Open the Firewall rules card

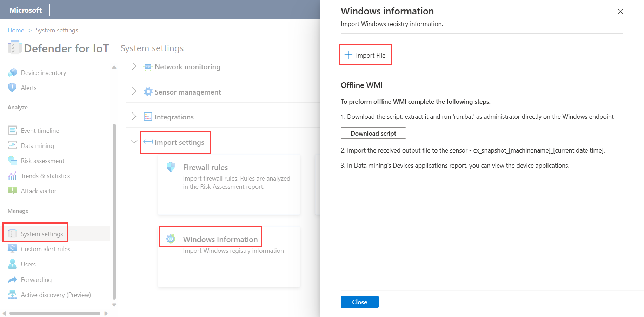tap(229, 185)
